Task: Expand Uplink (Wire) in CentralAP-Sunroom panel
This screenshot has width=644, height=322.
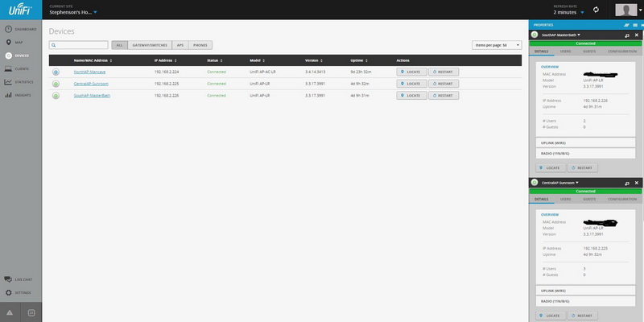Action: (586, 291)
